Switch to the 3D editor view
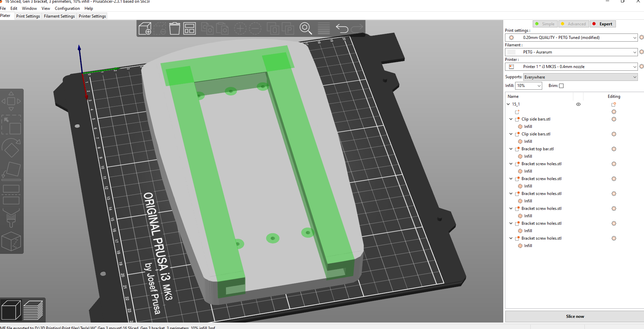 coord(11,310)
